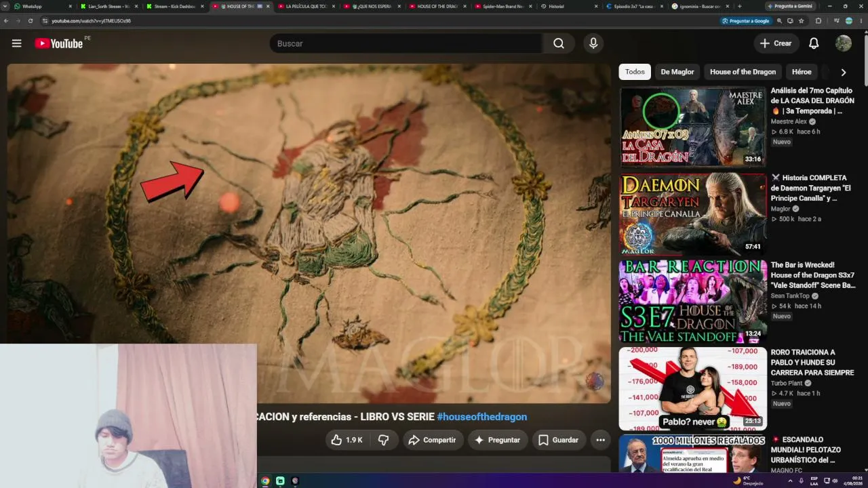Open more actions ellipsis under video

pos(600,440)
